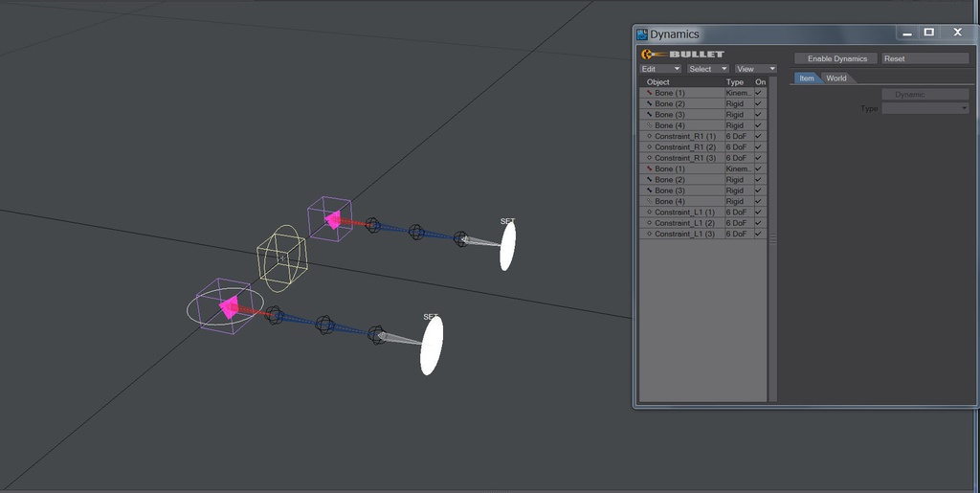980x493 pixels.
Task: Click the Constraint_L1 (3) diamond icon
Action: click(650, 234)
